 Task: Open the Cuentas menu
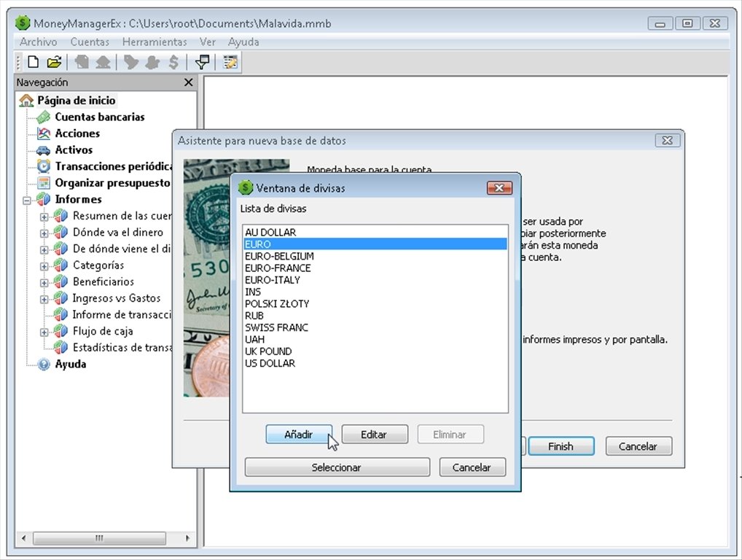[90, 42]
